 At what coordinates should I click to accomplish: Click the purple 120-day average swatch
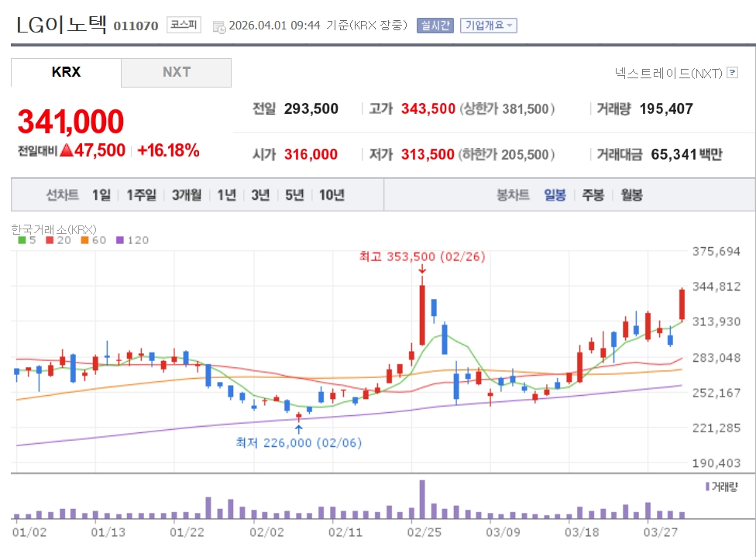tap(119, 240)
